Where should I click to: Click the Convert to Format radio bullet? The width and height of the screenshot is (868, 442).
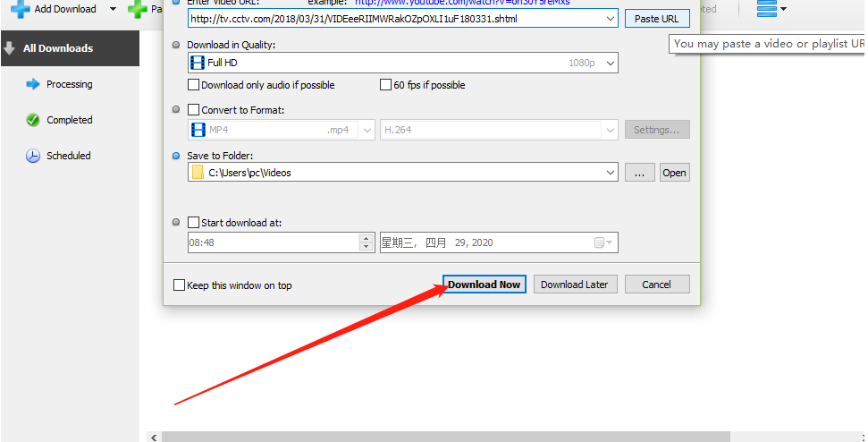click(x=176, y=110)
